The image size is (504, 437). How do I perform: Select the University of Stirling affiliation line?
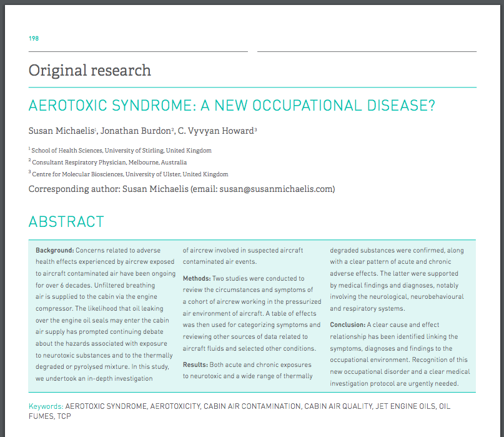(x=121, y=151)
